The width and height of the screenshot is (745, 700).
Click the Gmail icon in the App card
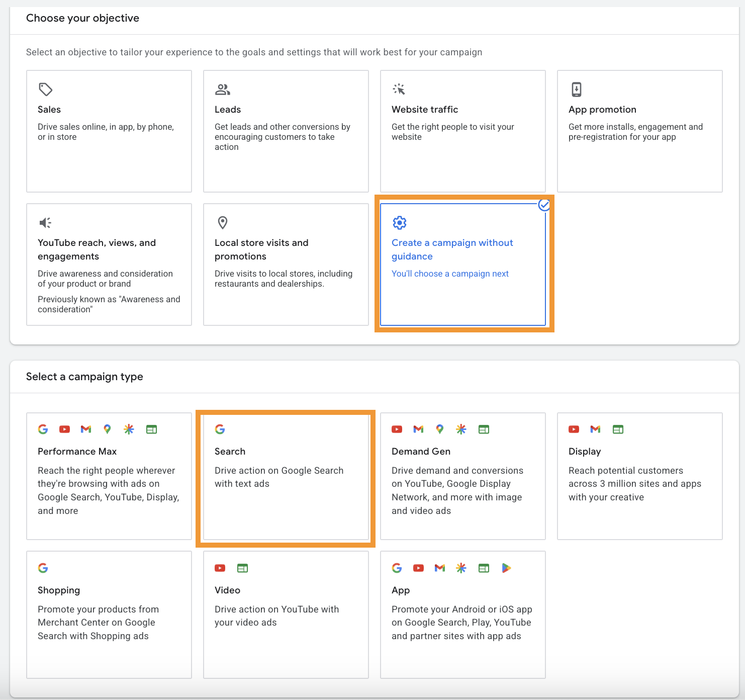point(440,568)
